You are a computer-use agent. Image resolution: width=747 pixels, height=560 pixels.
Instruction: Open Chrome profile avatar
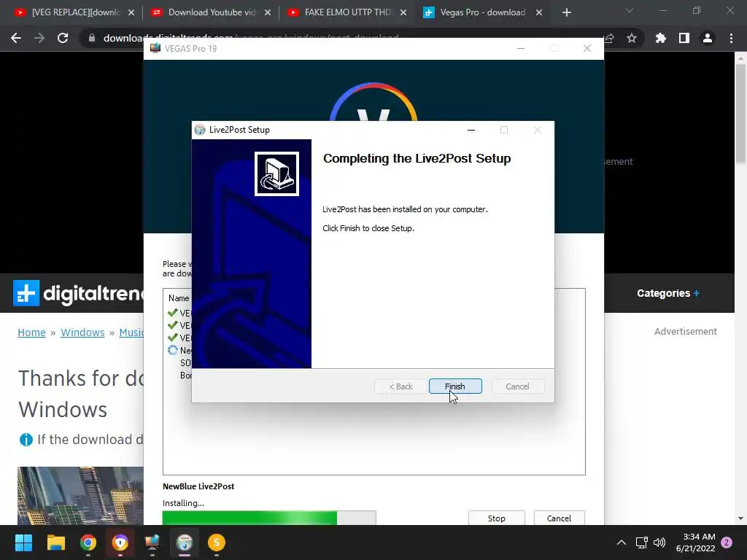tap(708, 38)
